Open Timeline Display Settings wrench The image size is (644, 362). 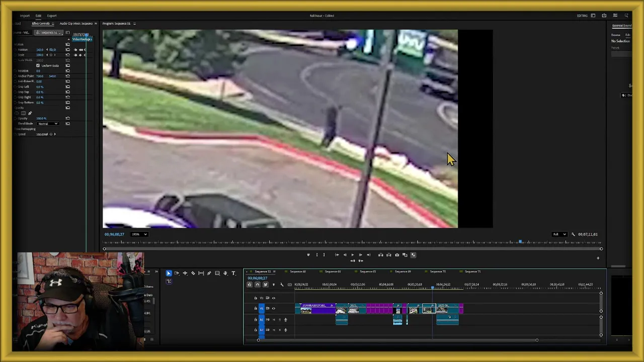click(281, 285)
